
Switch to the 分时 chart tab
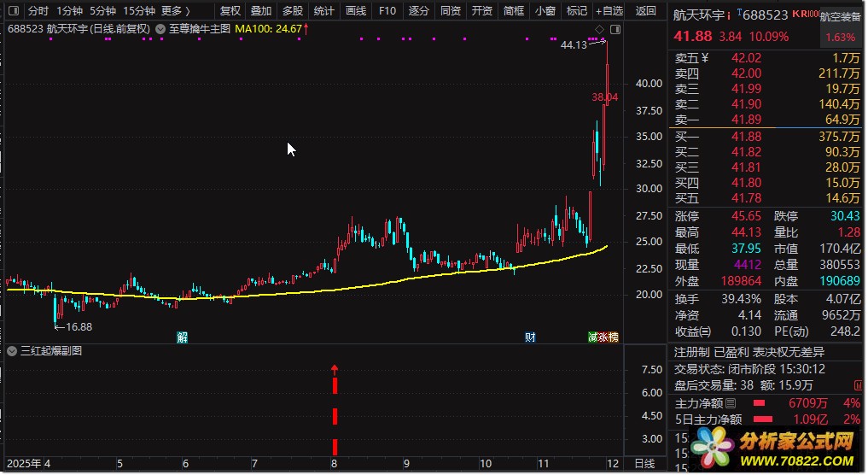coord(38,11)
